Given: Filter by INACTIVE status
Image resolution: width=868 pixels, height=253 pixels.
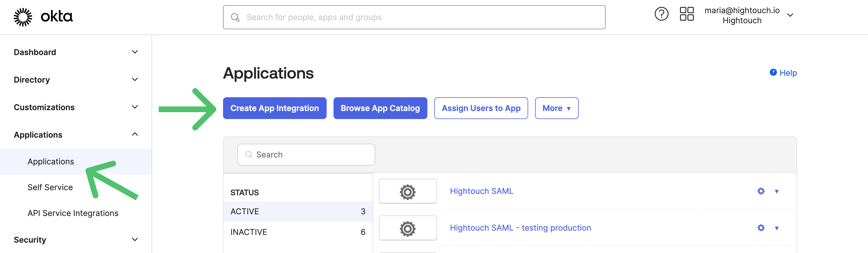Looking at the screenshot, I should pyautogui.click(x=298, y=232).
